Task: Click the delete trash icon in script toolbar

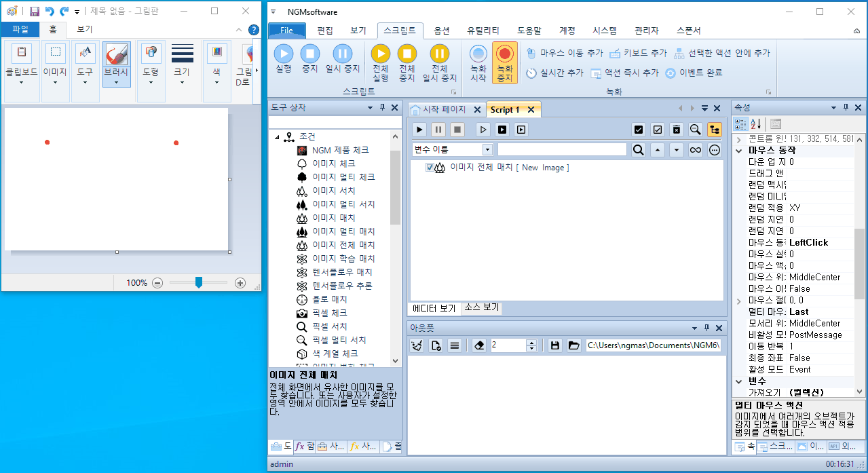Action: pyautogui.click(x=676, y=129)
